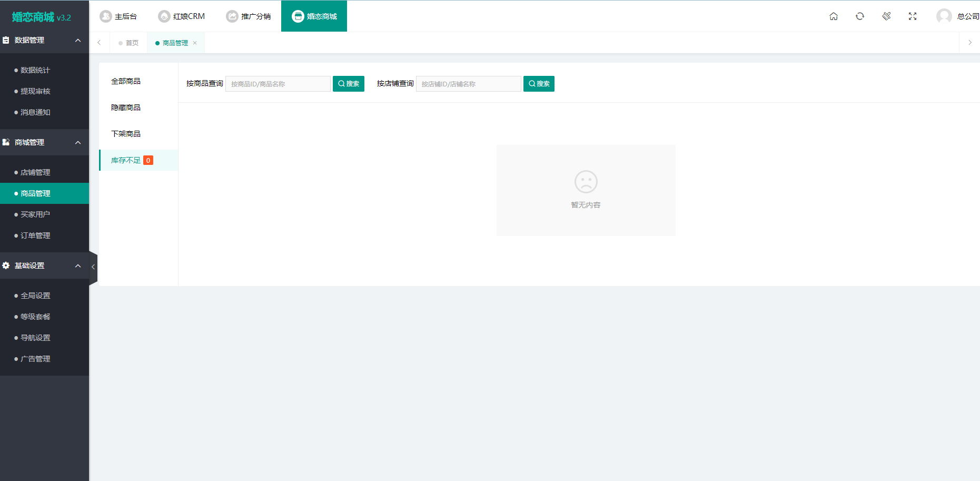Image resolution: width=980 pixels, height=481 pixels.
Task: Select 全部商品 in the side list
Action: (x=126, y=81)
